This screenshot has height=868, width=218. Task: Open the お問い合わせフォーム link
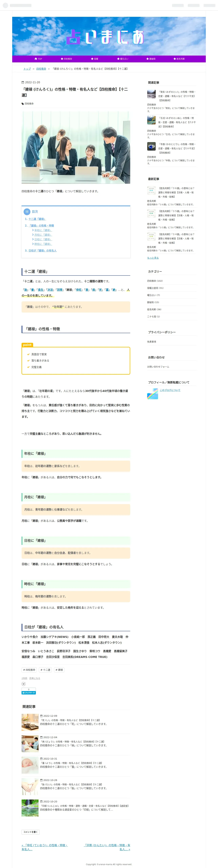(x=158, y=367)
